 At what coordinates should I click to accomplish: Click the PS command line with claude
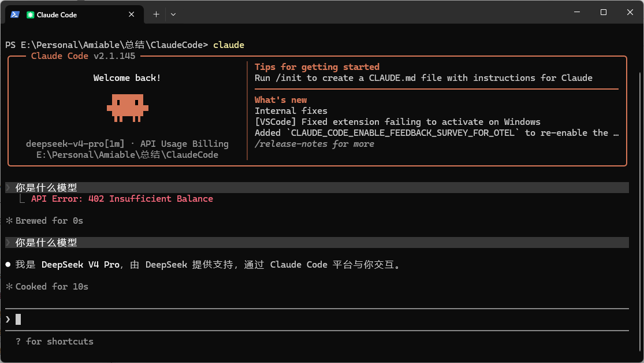pos(125,45)
